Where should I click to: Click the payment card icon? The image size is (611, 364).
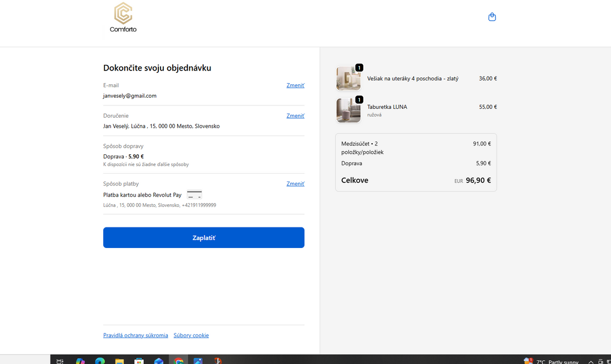[x=194, y=195]
